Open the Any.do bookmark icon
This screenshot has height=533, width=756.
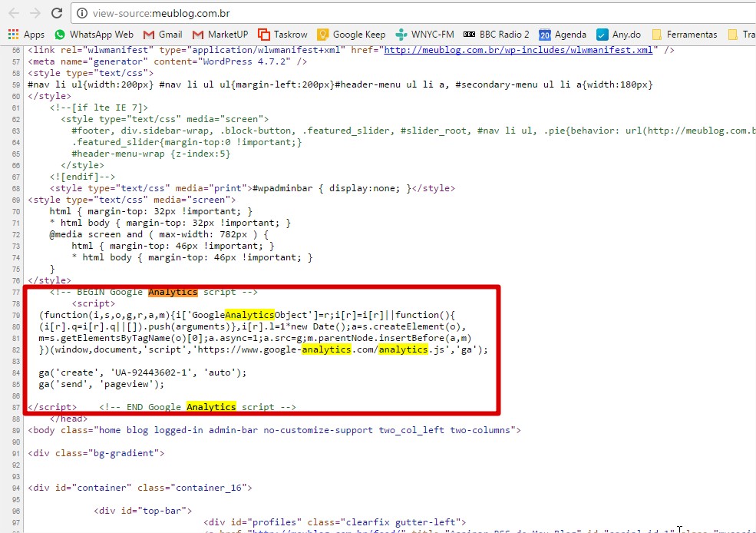pos(602,35)
